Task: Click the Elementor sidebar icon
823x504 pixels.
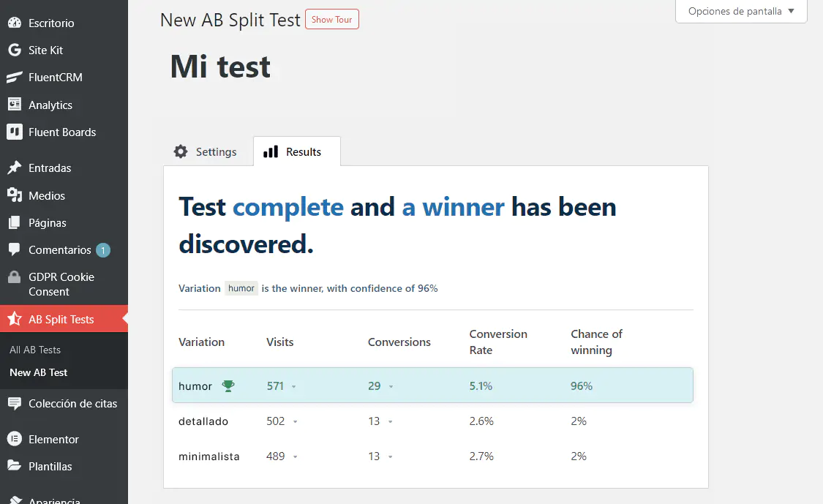Action: point(14,439)
